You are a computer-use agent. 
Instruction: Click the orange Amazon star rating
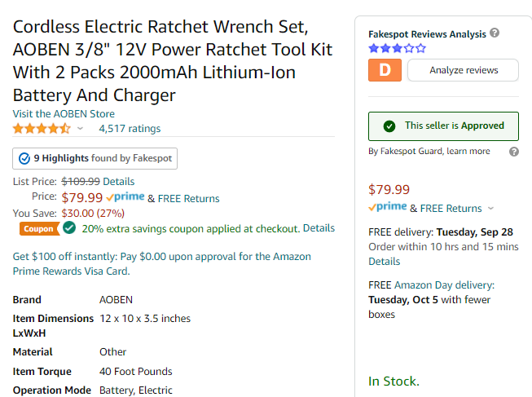tap(42, 129)
